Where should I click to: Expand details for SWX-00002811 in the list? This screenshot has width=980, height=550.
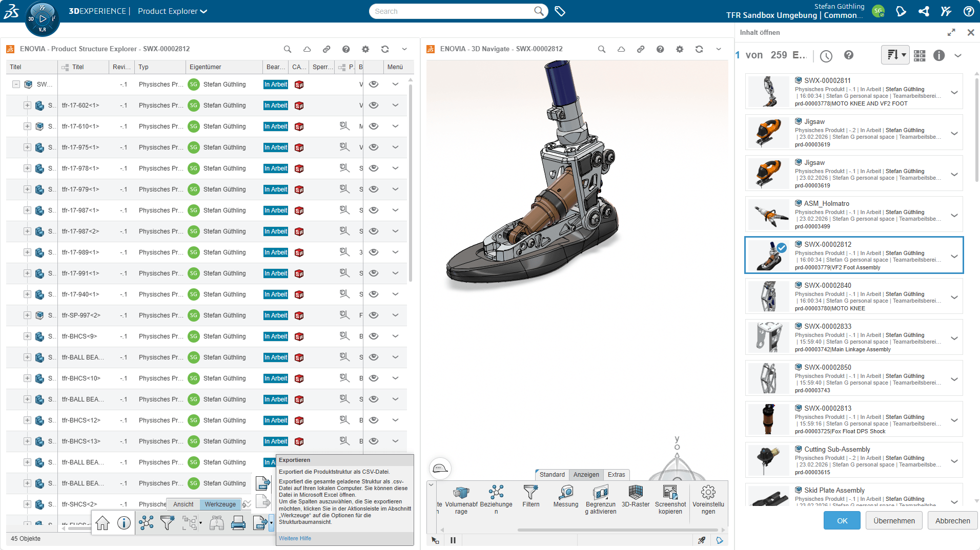coord(954,92)
